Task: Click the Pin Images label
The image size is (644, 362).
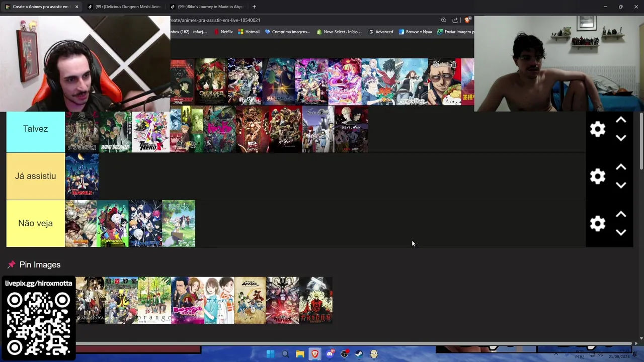Action: 40,264
